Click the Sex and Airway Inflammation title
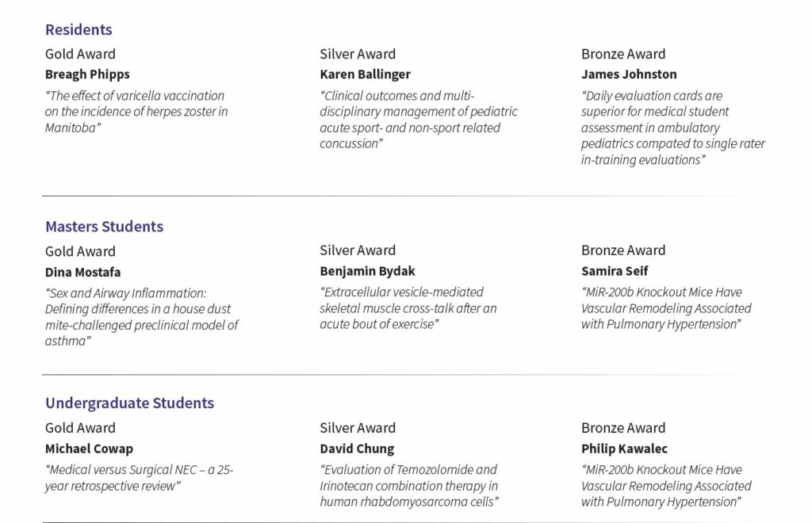812x523 pixels. click(141, 317)
